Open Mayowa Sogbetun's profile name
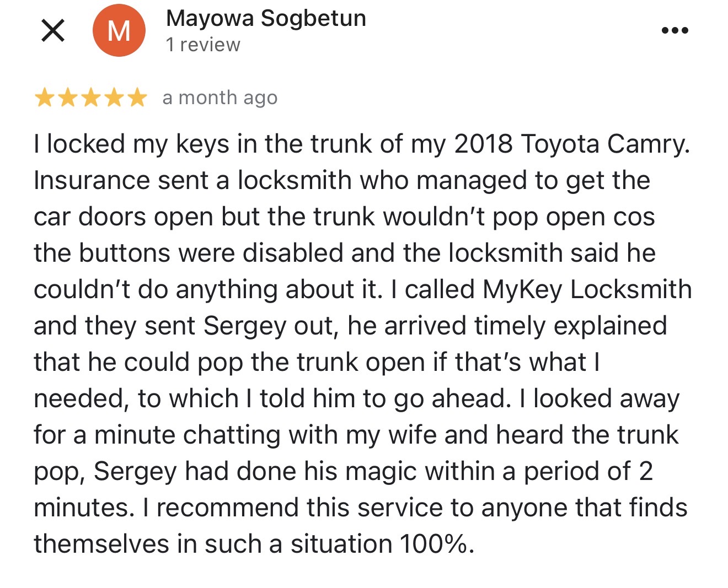The width and height of the screenshot is (728, 588). tap(266, 18)
